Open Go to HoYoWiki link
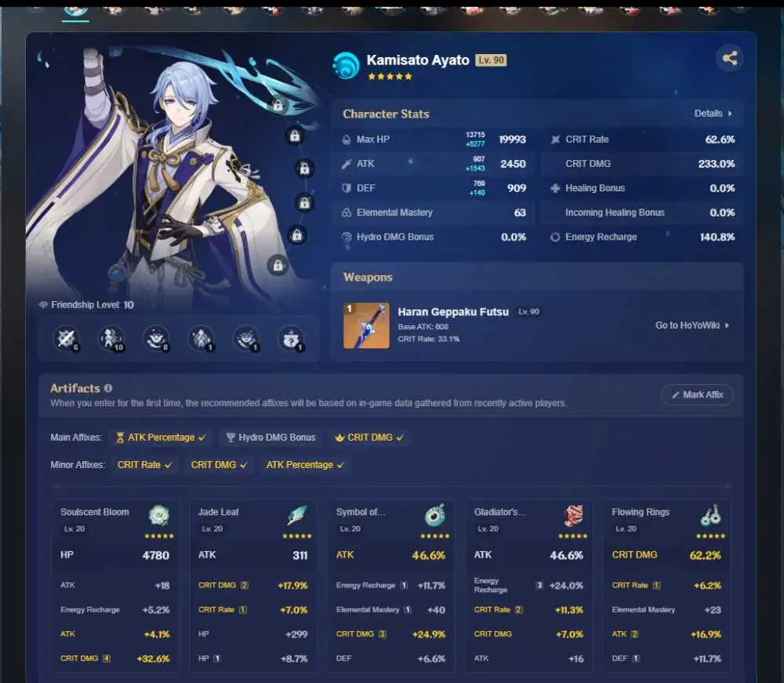 (x=692, y=325)
